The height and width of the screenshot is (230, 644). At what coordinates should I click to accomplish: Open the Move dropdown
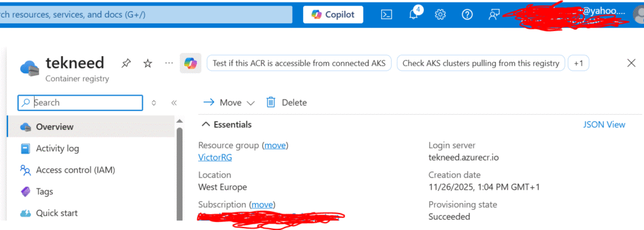229,103
